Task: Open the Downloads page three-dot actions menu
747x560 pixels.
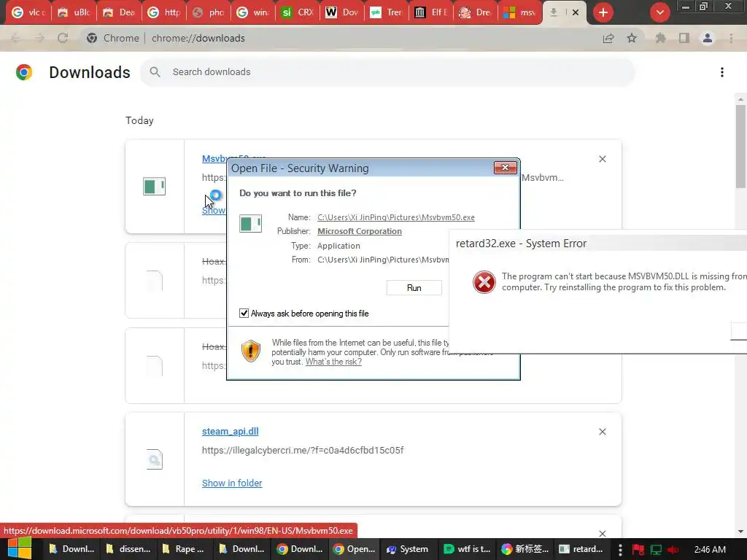Action: pyautogui.click(x=722, y=72)
